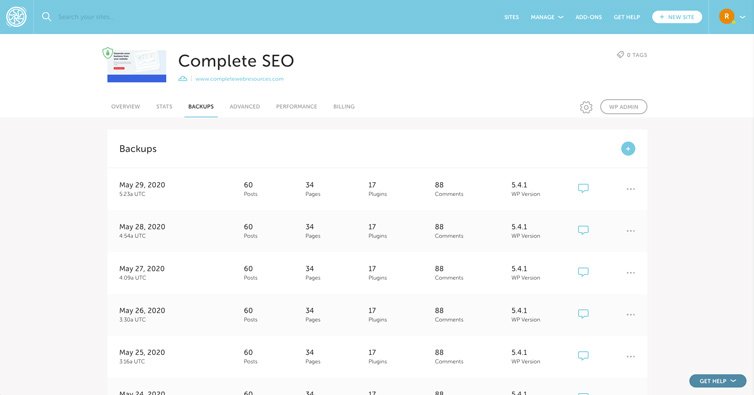Open more options for May 25, 2020 backup
Image resolution: width=754 pixels, height=395 pixels.
tap(630, 357)
